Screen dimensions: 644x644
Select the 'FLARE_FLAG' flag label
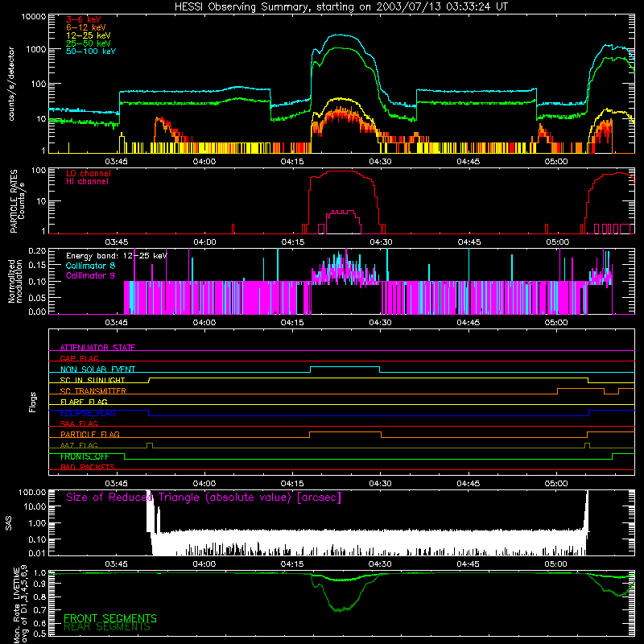click(84, 402)
